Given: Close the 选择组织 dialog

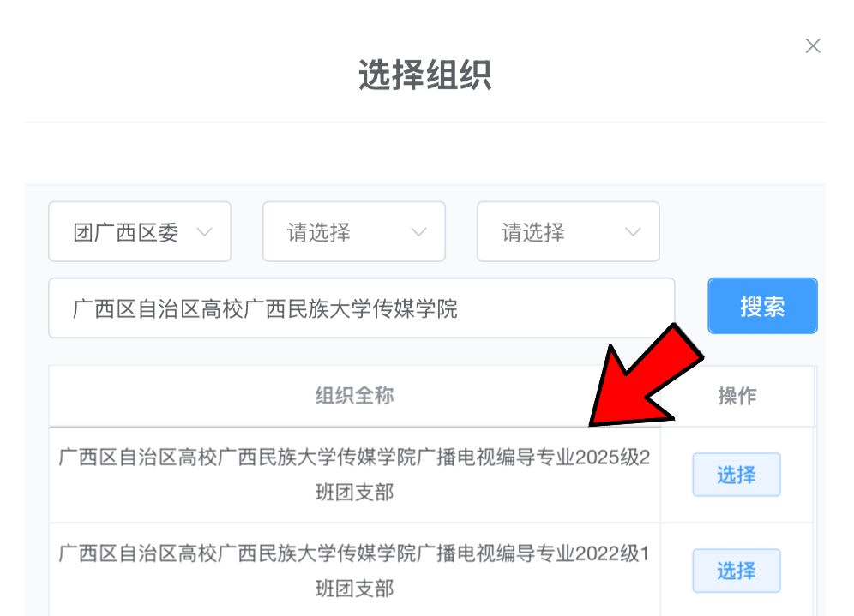Looking at the screenshot, I should 813,46.
